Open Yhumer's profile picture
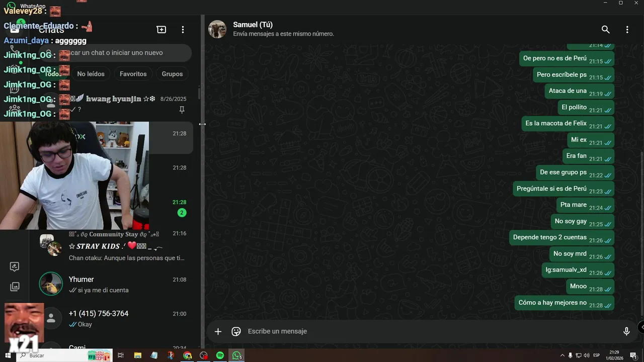The width and height of the screenshot is (644, 362). click(51, 284)
